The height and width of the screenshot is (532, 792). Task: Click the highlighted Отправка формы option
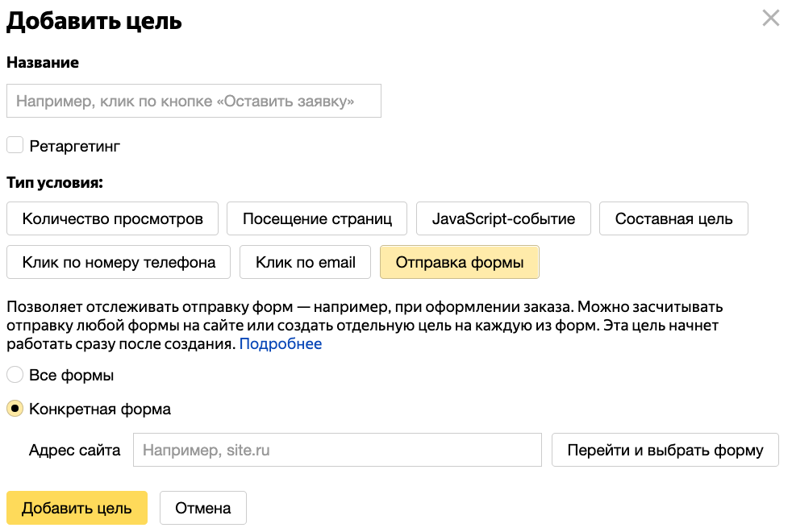(460, 262)
